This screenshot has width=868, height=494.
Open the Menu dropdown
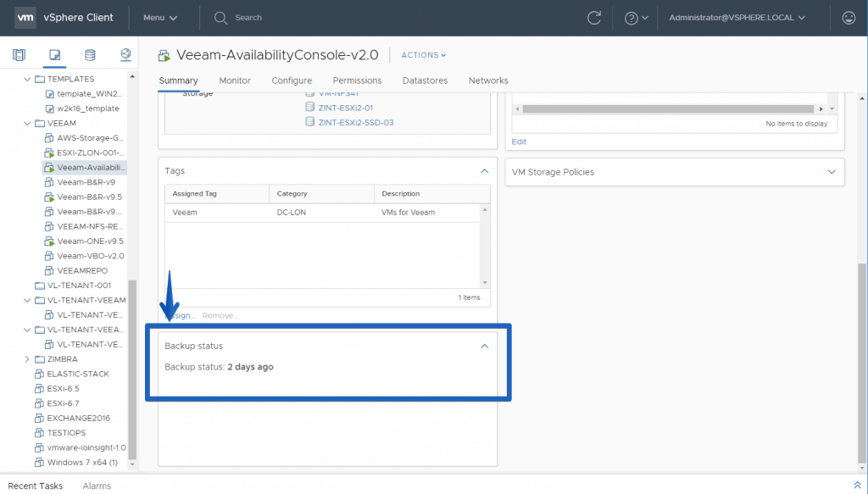[160, 18]
